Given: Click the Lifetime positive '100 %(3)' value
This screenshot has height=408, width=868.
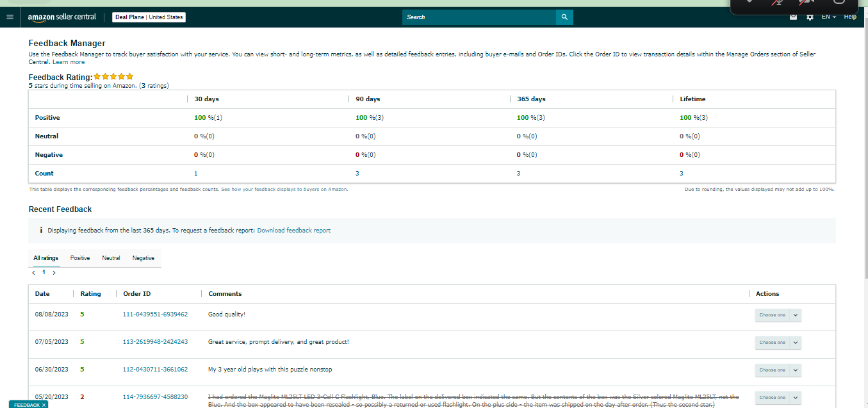Looking at the screenshot, I should 694,118.
